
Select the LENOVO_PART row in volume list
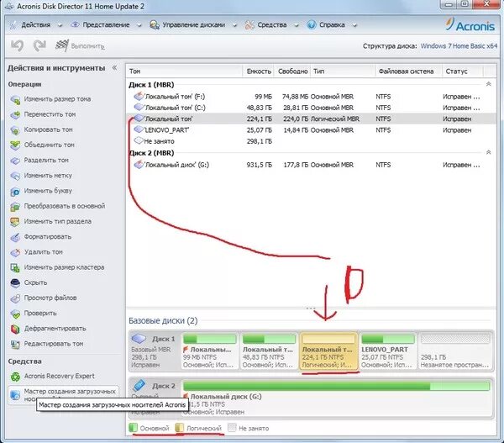coord(310,130)
